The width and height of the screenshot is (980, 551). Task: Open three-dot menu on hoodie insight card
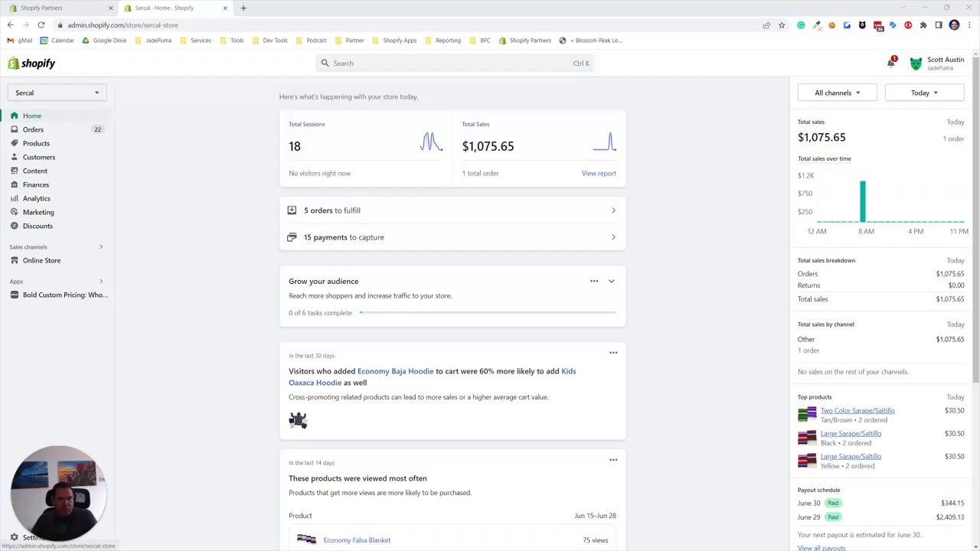(613, 353)
